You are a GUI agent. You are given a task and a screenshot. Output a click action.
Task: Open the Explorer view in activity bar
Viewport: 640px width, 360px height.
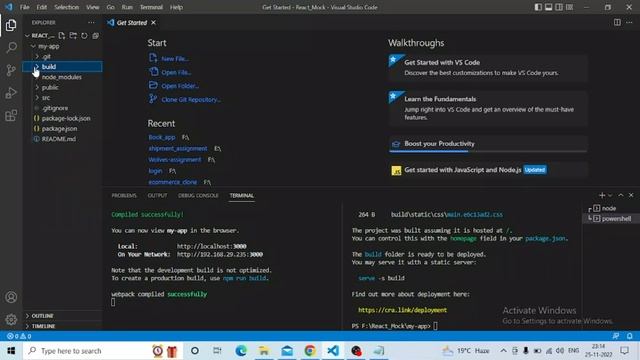pos(11,25)
